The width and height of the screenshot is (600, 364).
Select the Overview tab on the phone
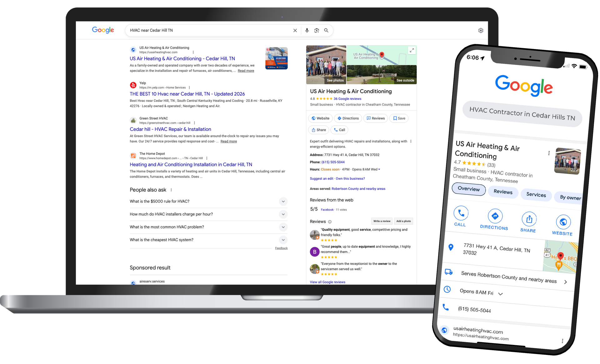coord(469,189)
